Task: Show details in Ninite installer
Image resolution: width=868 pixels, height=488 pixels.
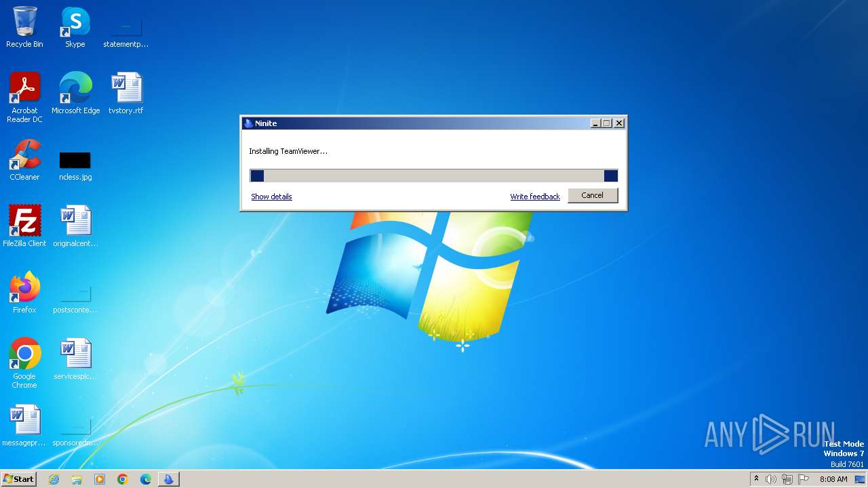Action: [271, 197]
